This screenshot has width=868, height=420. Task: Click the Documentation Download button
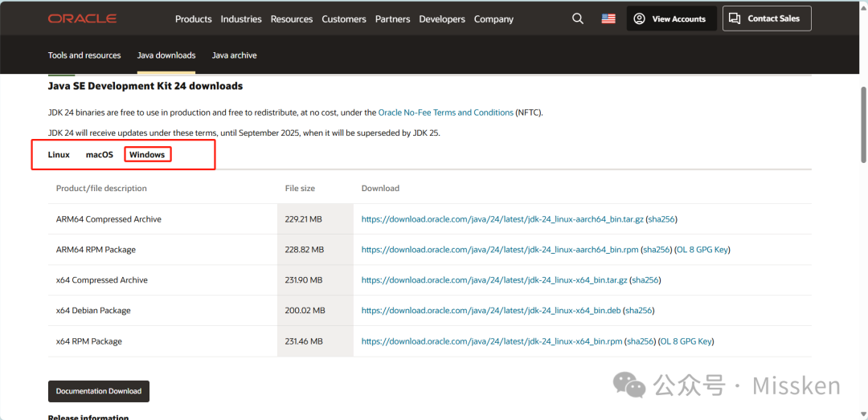(99, 391)
